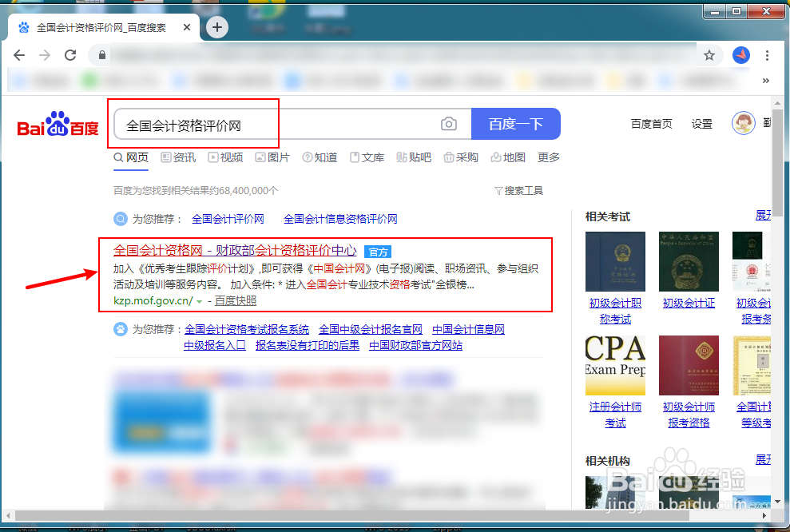This screenshot has height=532, width=790.
Task: Click the address bar lock icon
Action: coord(102,55)
